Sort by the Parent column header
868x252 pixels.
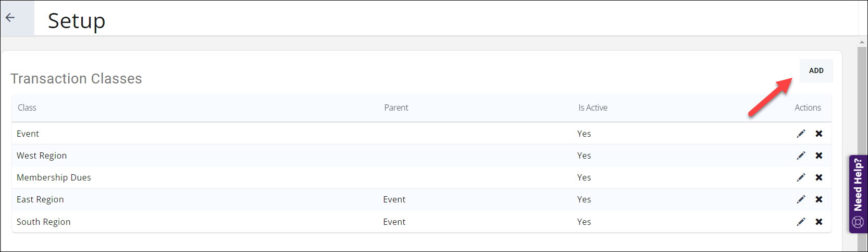(396, 107)
